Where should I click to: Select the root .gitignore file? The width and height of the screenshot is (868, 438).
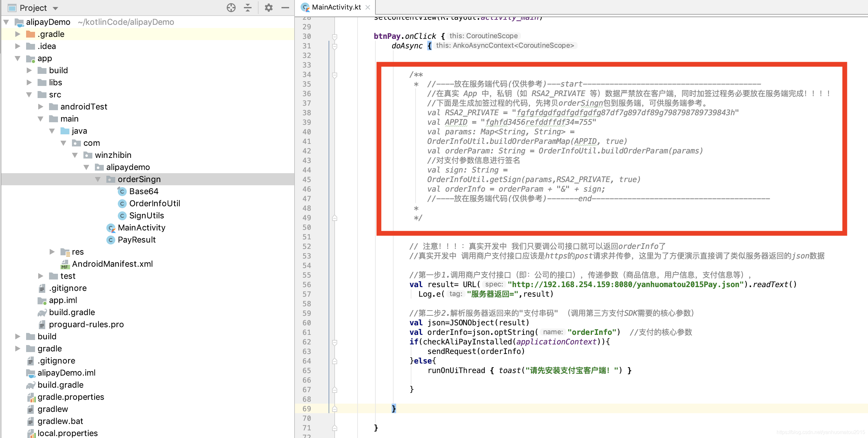(x=56, y=361)
